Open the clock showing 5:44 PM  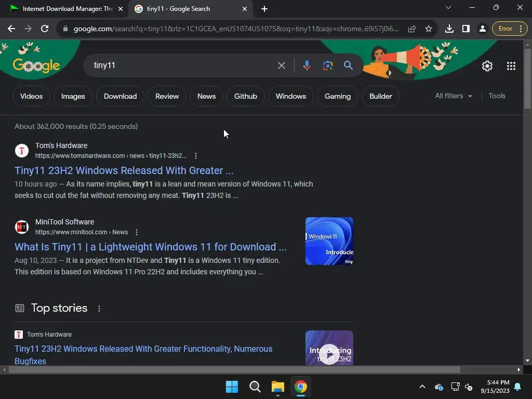495,387
